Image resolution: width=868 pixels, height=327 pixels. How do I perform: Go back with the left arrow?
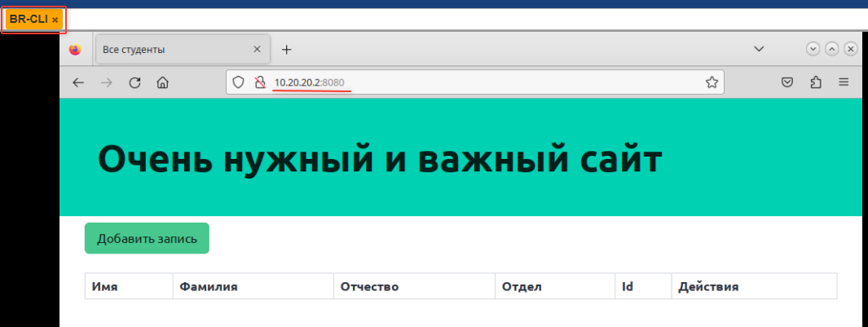tap(78, 82)
